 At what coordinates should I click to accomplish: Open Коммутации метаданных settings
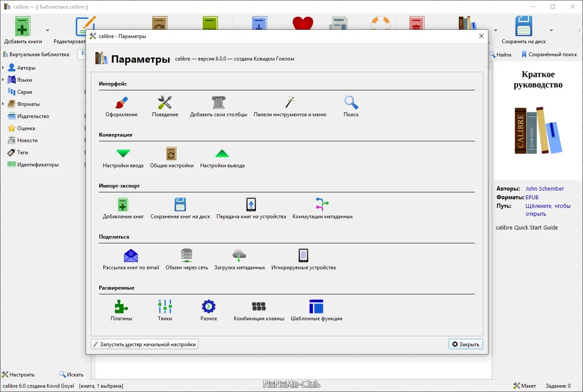(322, 209)
